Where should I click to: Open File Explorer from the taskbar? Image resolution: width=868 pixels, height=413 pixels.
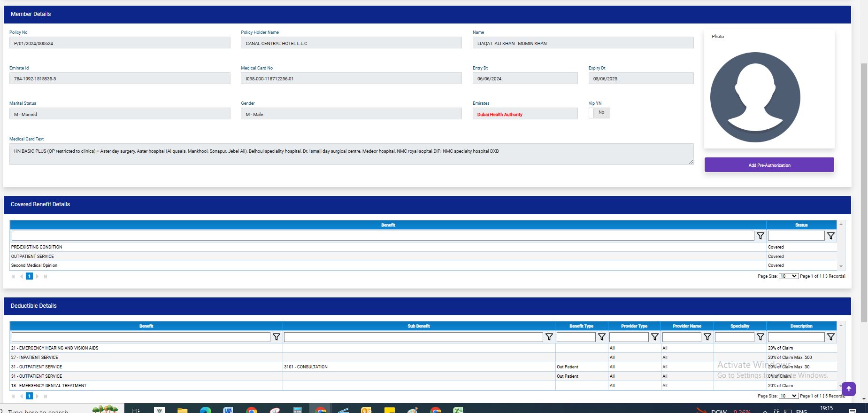182,410
